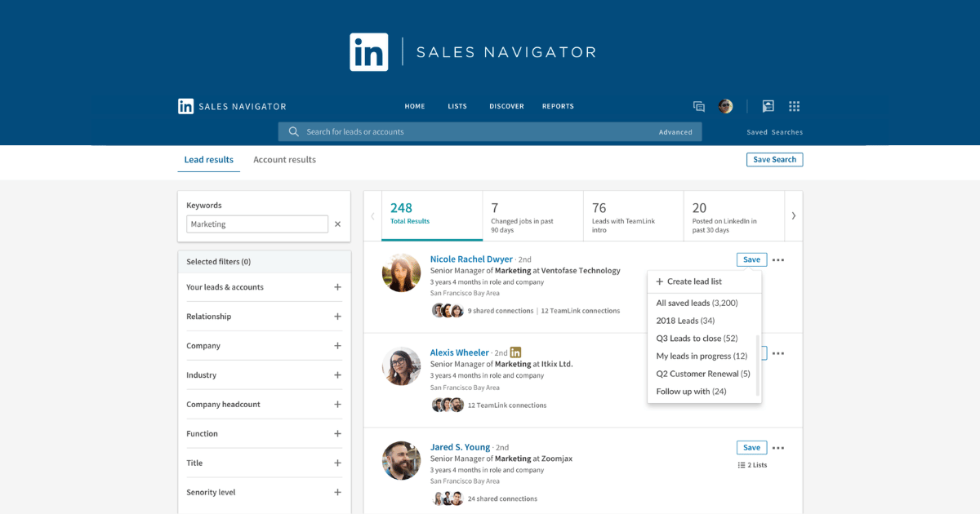Switch to the Lead results tab
Viewport: 980px width, 514px height.
point(208,160)
